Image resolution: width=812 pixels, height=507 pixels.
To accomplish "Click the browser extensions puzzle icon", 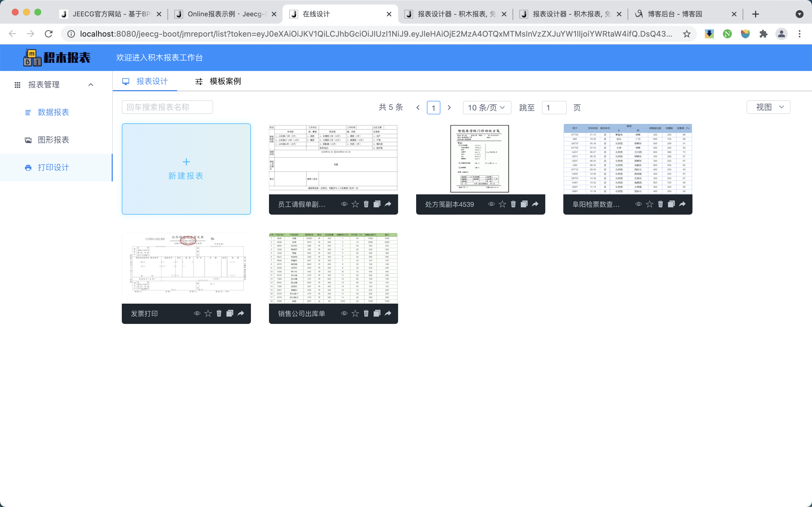I will pyautogui.click(x=763, y=34).
